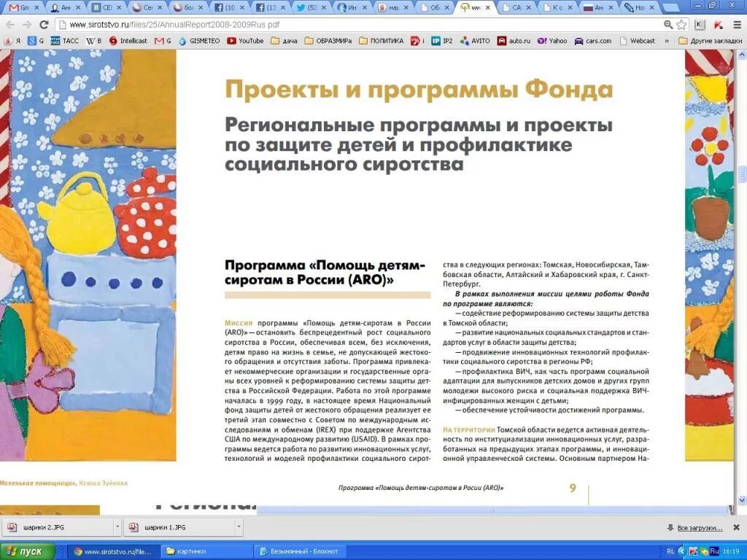Expand options arrow for шарики 1.JPG
The height and width of the screenshot is (560, 747).
coord(239,528)
